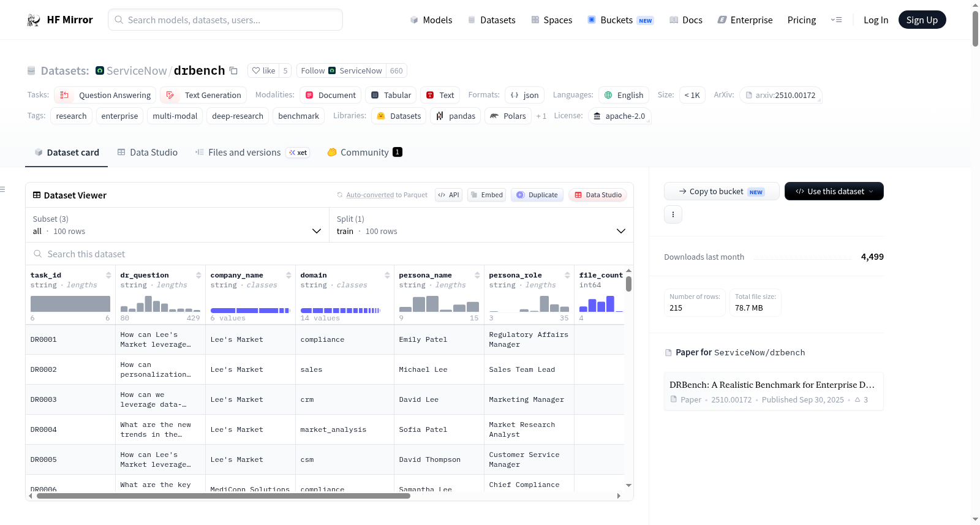The width and height of the screenshot is (980, 525).
Task: Click the company_name class distribution bar
Action: [x=250, y=311]
